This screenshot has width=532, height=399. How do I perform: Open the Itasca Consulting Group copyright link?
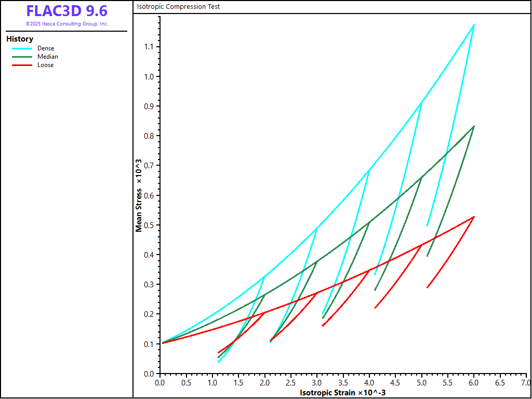coord(66,24)
